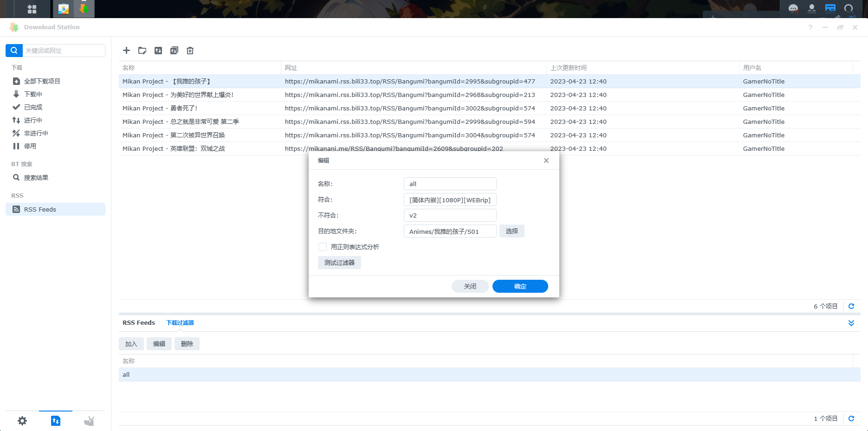Open 已完成 downloads in sidebar
The height and width of the screenshot is (431, 868).
[33, 107]
